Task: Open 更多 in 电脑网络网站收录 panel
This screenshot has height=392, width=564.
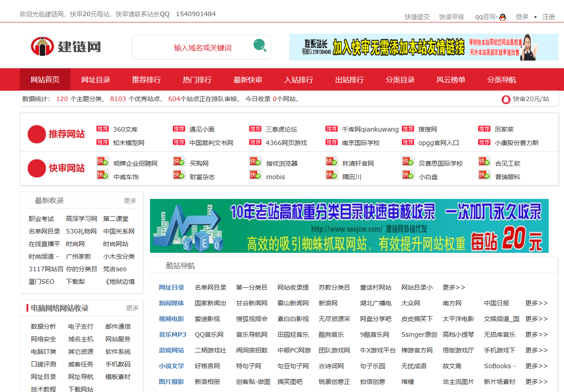Action: (132, 308)
